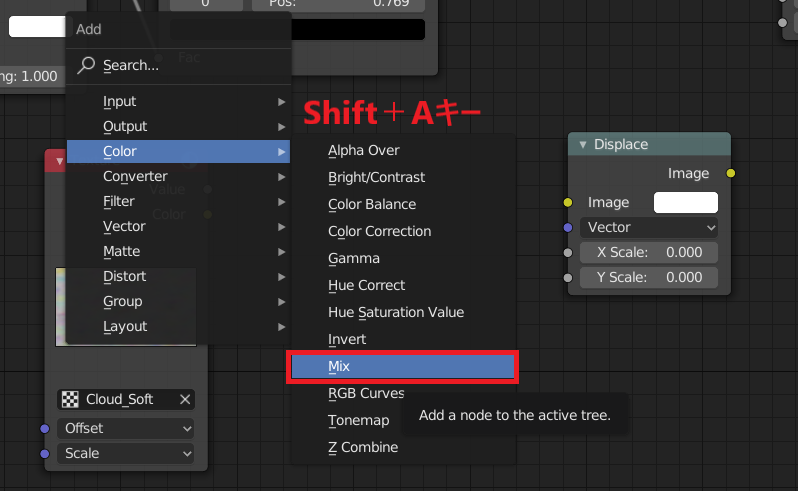Open the Layout submenu
Image resolution: width=798 pixels, height=491 pixels.
(x=178, y=326)
